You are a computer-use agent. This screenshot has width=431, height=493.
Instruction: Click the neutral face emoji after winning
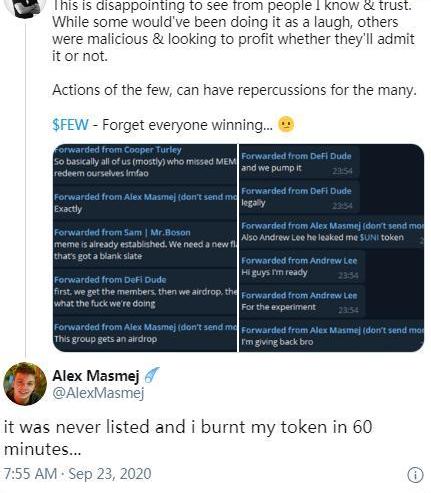click(x=286, y=124)
